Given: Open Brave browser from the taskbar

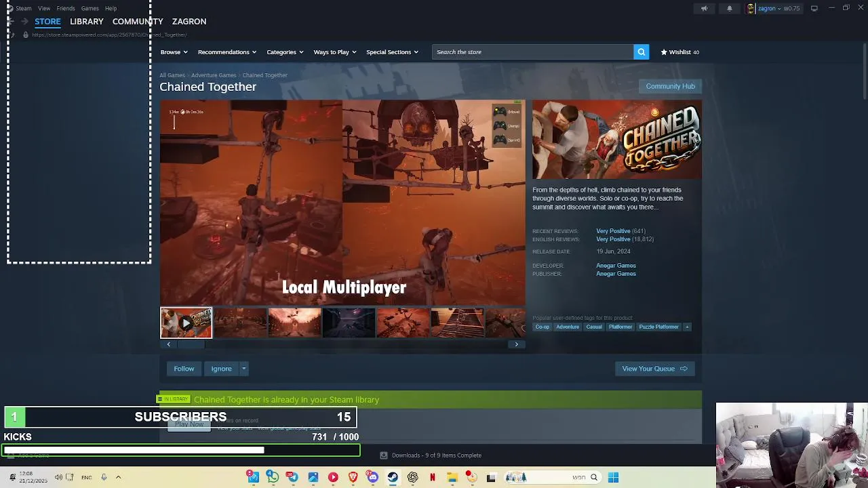Looking at the screenshot, I should click(x=353, y=477).
